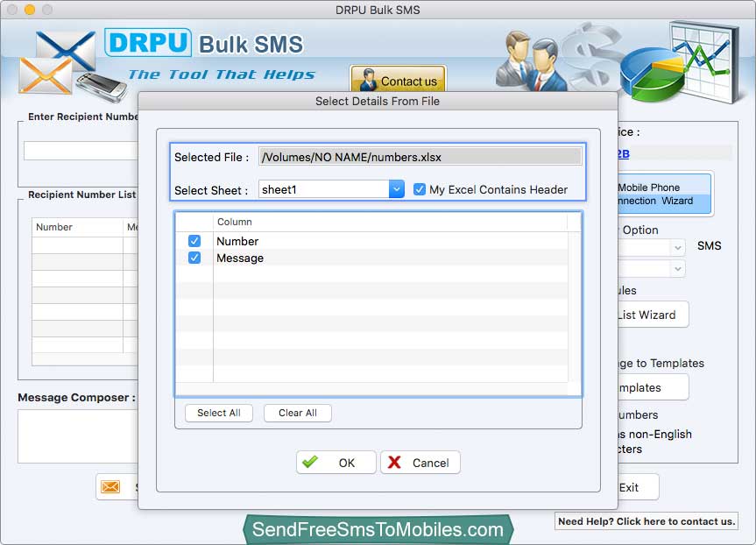Open the Select Sheet dropdown
Viewport: 756px width, 545px height.
396,189
